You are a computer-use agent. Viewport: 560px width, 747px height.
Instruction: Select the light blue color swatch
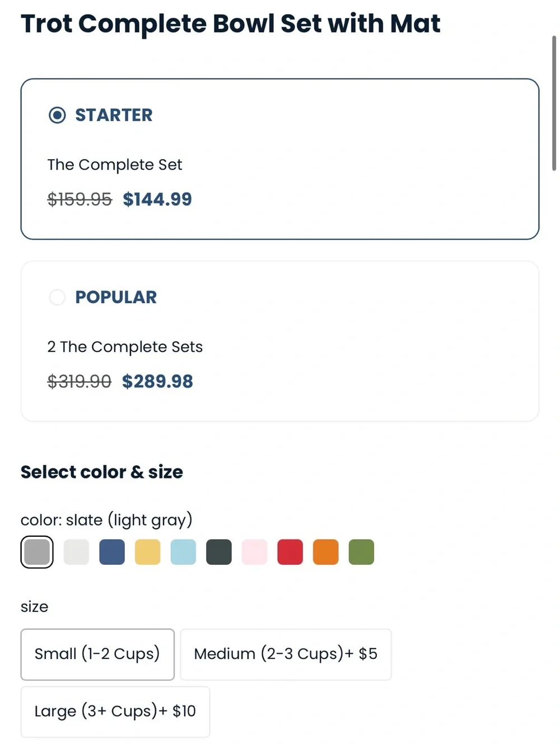click(183, 552)
